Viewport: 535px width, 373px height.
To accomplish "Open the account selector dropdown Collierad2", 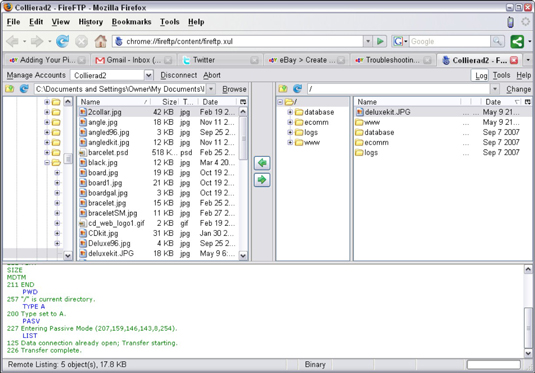I will (149, 75).
